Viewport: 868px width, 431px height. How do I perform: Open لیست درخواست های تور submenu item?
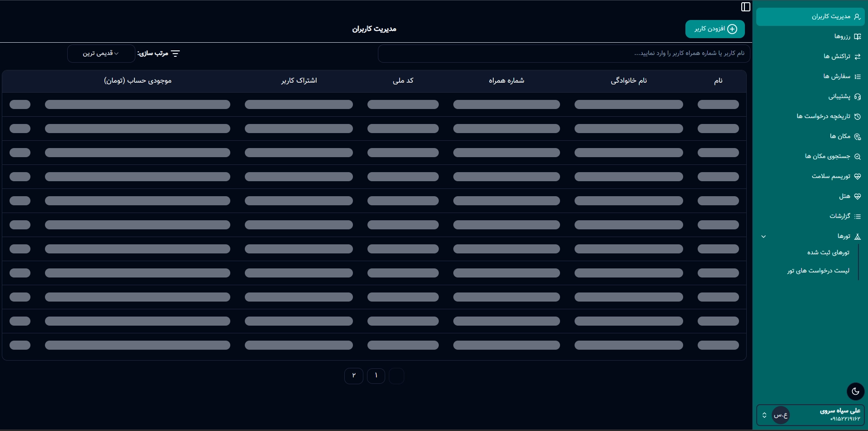click(x=818, y=271)
